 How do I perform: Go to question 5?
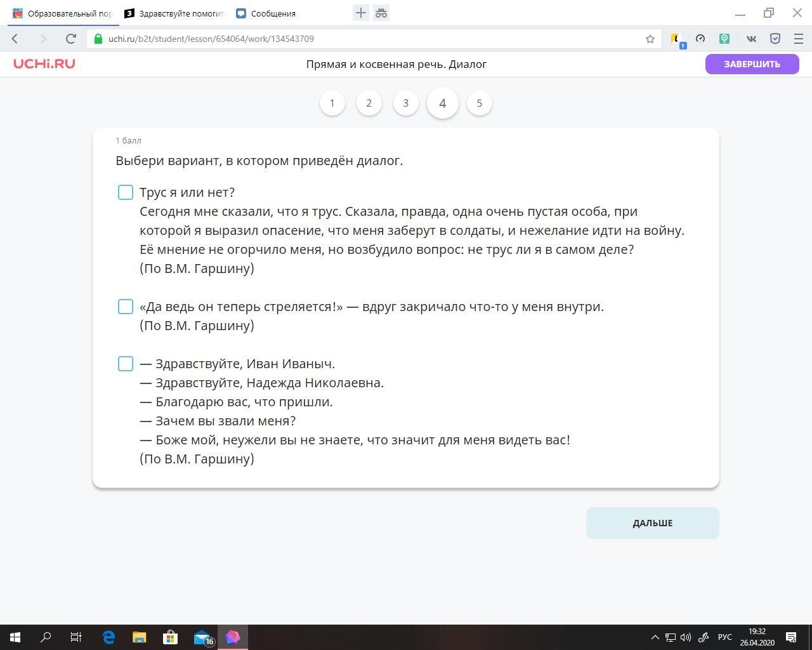pos(480,103)
